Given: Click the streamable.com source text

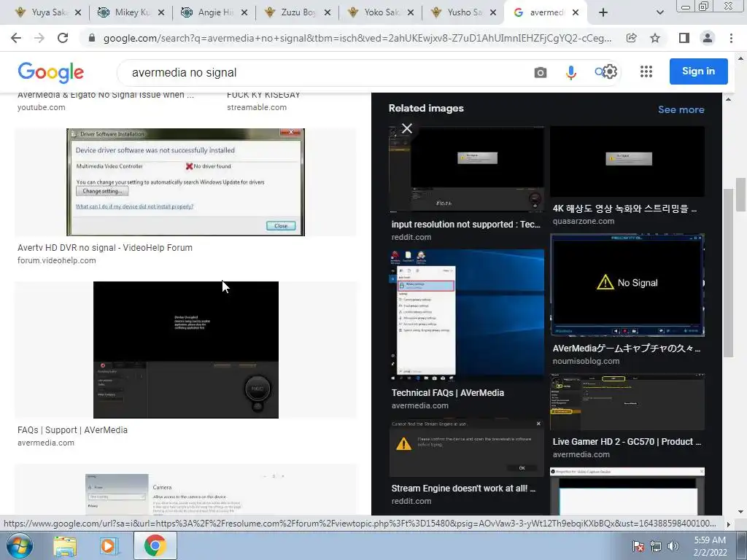Looking at the screenshot, I should pos(257,107).
